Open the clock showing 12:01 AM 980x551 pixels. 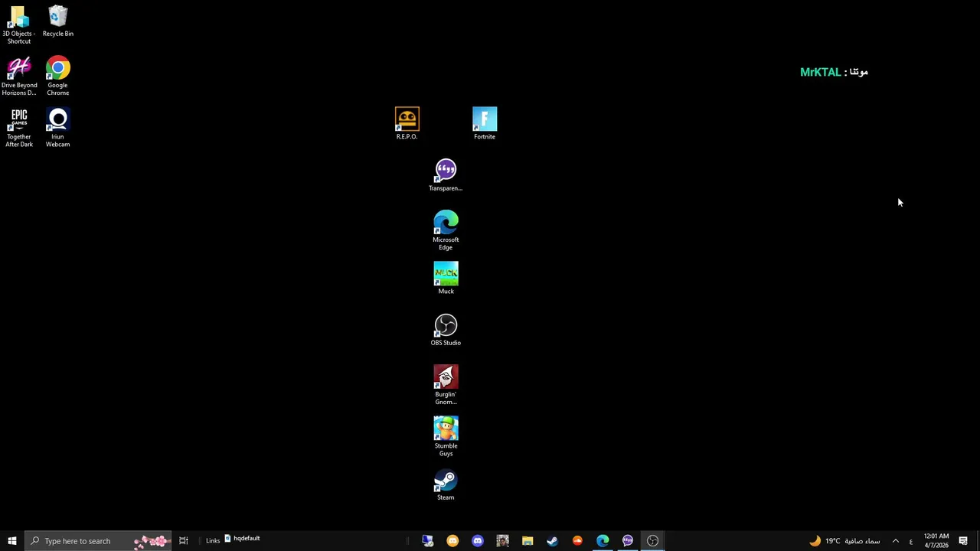pyautogui.click(x=936, y=541)
